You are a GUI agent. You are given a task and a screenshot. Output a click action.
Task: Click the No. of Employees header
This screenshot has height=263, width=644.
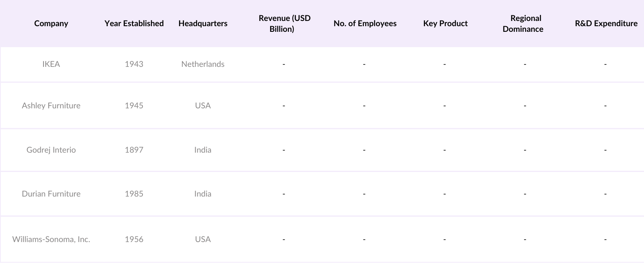[365, 23]
